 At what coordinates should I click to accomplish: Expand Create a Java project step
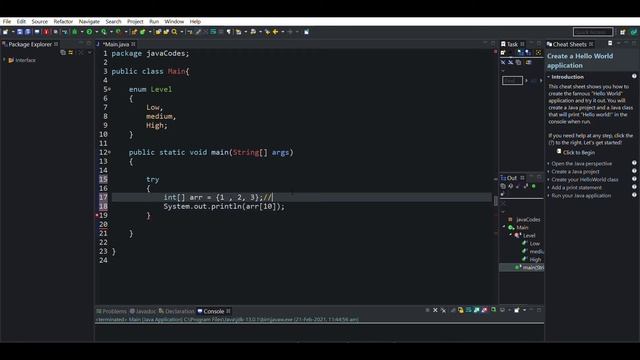[x=549, y=172]
